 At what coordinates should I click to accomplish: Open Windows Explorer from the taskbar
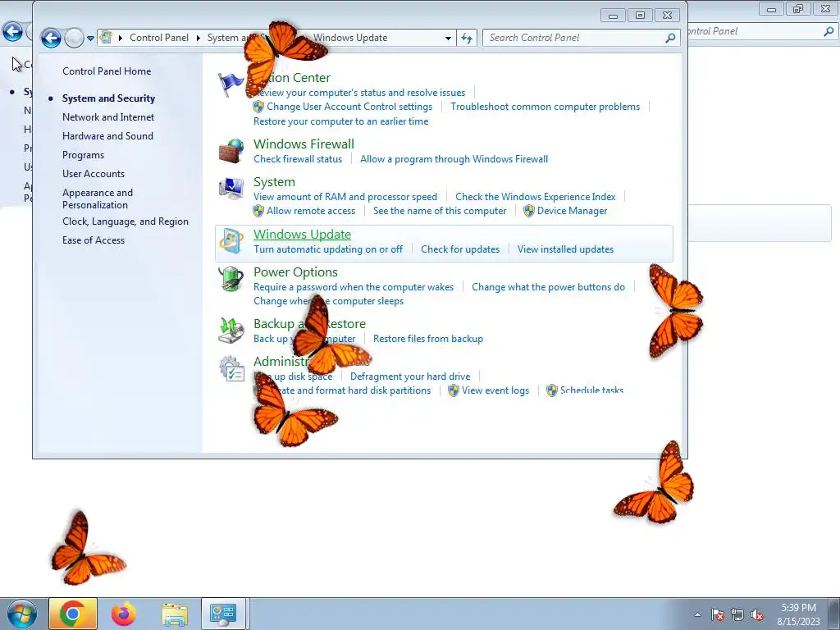[x=175, y=614]
